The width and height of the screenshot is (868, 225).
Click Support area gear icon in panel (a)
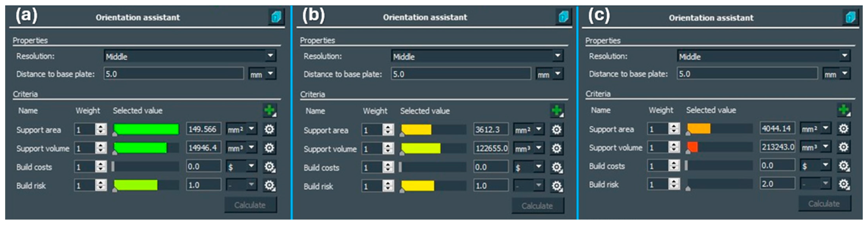pos(269,129)
